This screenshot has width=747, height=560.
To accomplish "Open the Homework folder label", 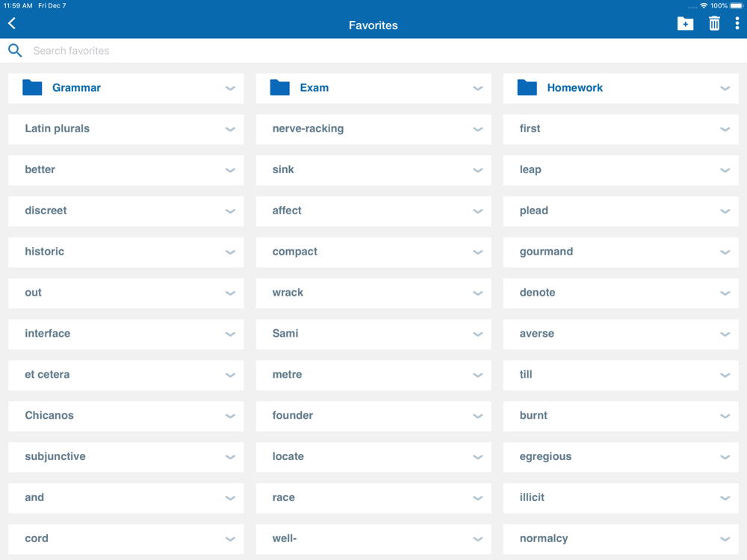I will click(574, 87).
